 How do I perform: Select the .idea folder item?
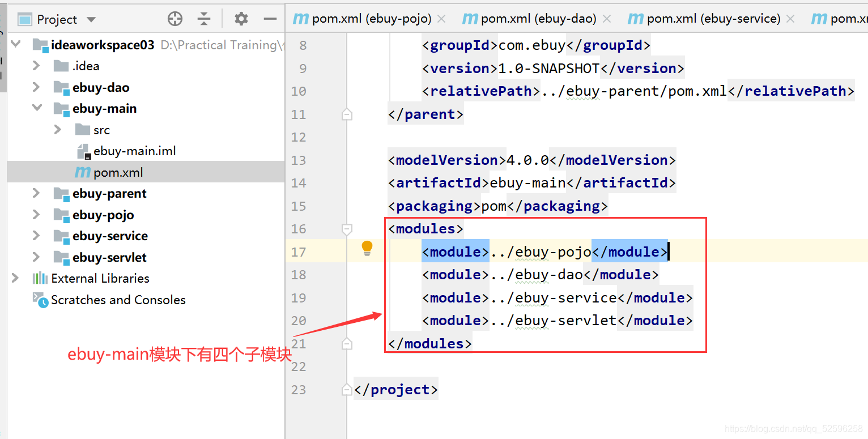click(x=86, y=66)
